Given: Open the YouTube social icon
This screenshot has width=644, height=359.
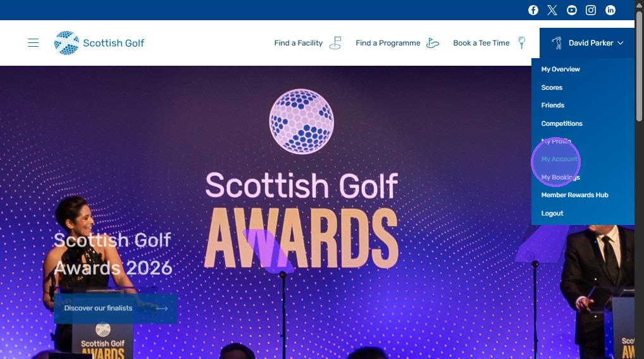Looking at the screenshot, I should tap(572, 10).
